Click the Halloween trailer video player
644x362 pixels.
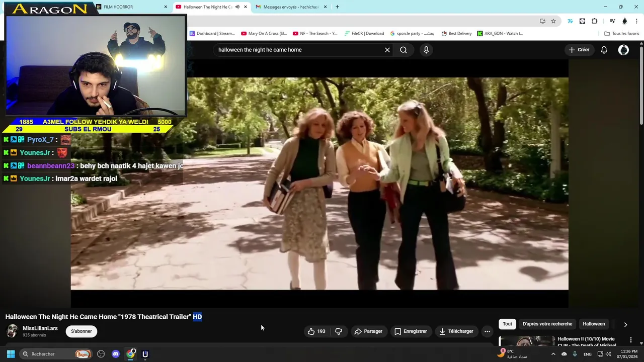(x=319, y=184)
